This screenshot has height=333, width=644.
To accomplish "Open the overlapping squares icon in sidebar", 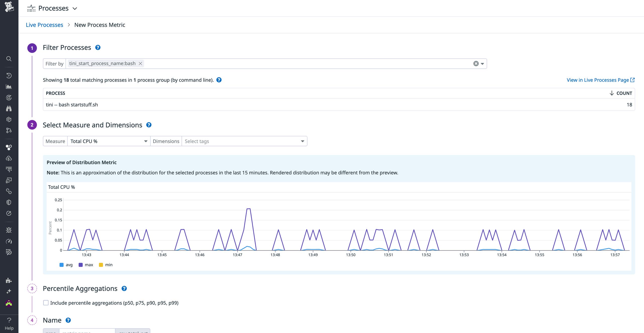I will point(9,180).
